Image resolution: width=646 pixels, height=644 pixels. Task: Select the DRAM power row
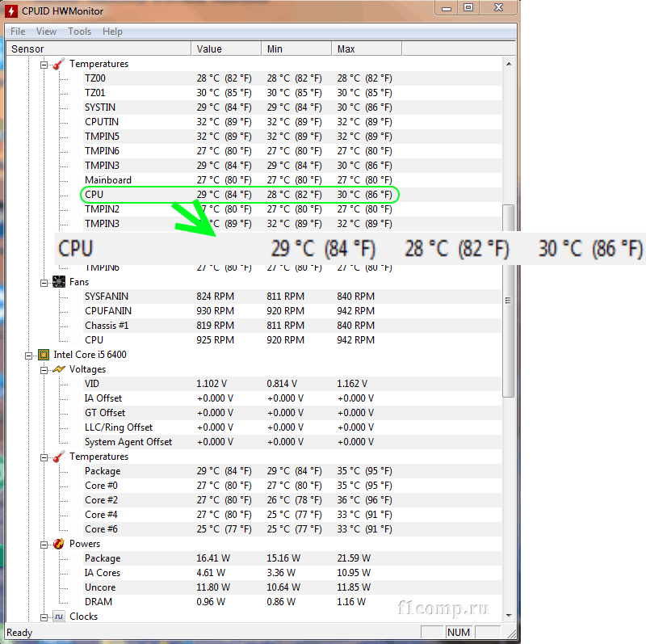point(292,602)
